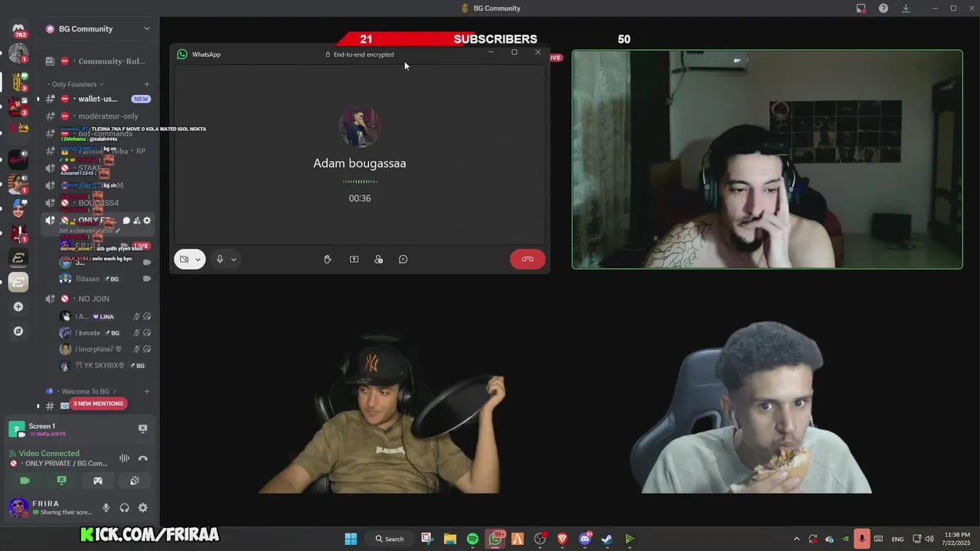Raise hand in WhatsApp call
Viewport: 980px width, 551px height.
[328, 259]
